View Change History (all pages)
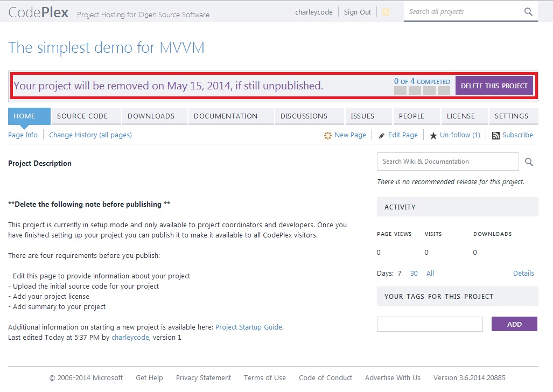 tap(90, 135)
